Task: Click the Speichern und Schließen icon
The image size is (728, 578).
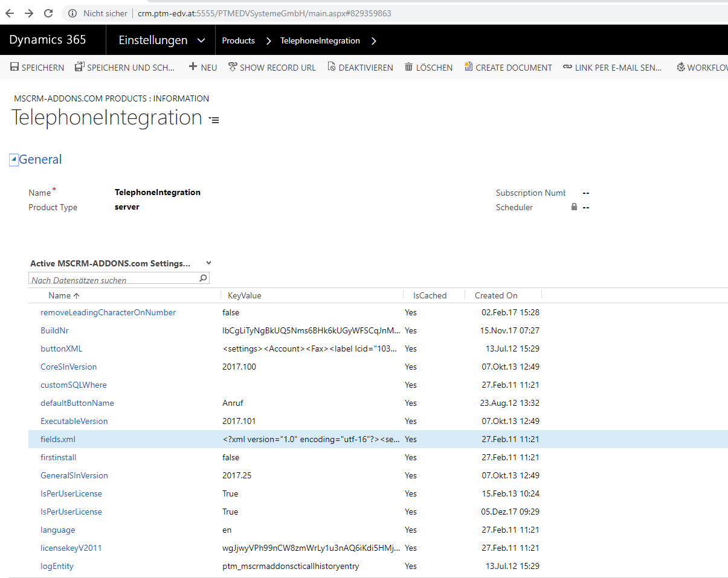Action: click(x=79, y=67)
